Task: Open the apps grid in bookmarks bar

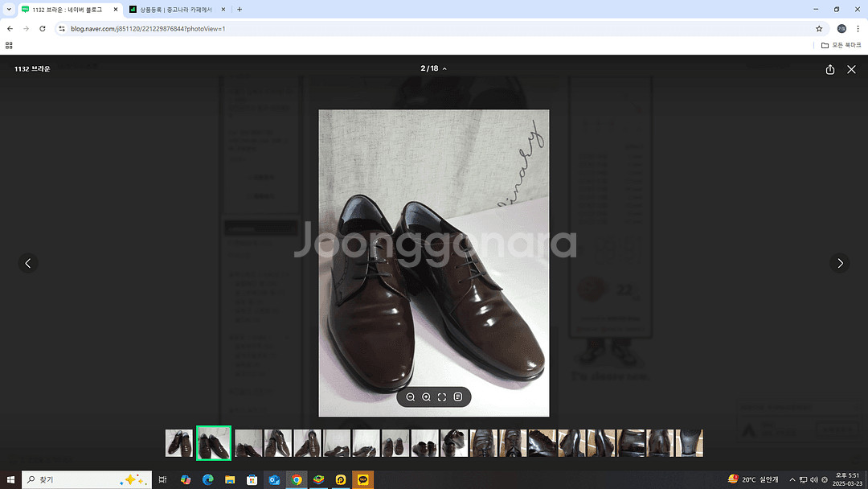Action: [9, 45]
